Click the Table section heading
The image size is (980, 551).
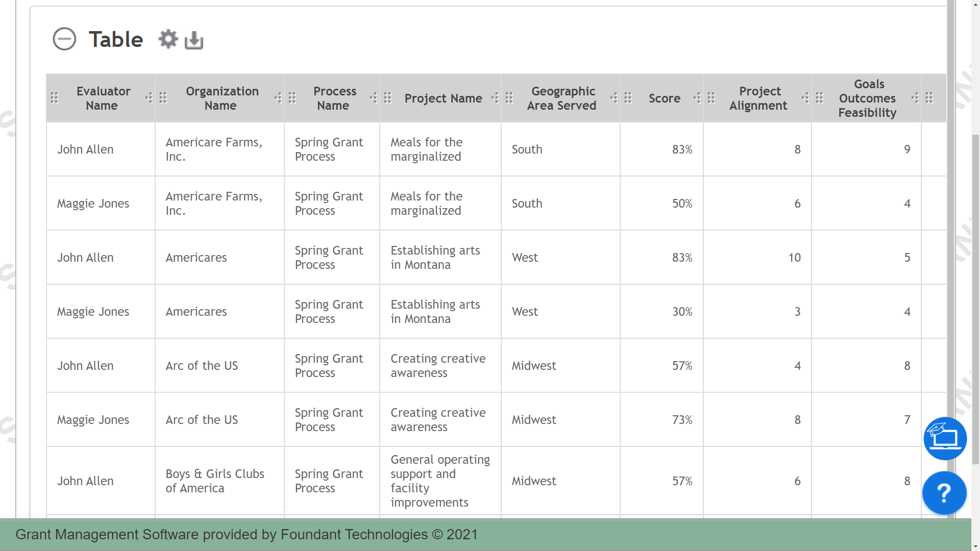coord(116,39)
